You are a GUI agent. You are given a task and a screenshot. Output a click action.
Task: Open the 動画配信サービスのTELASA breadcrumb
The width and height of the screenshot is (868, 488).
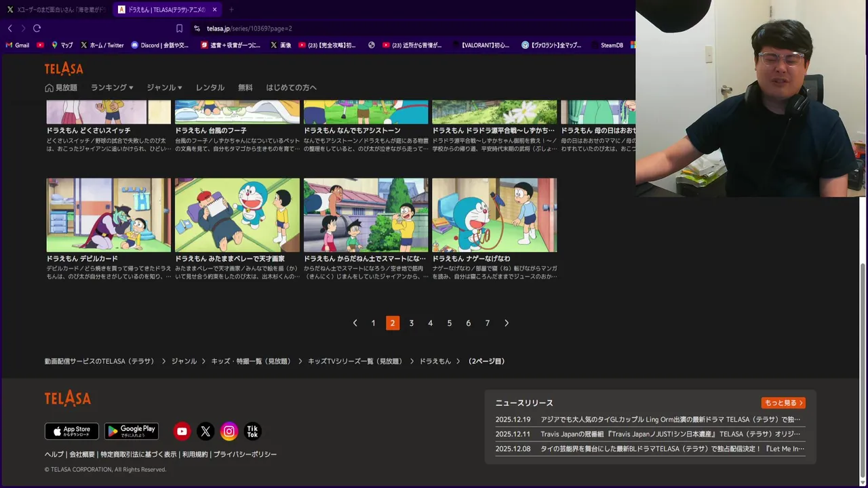(x=100, y=361)
